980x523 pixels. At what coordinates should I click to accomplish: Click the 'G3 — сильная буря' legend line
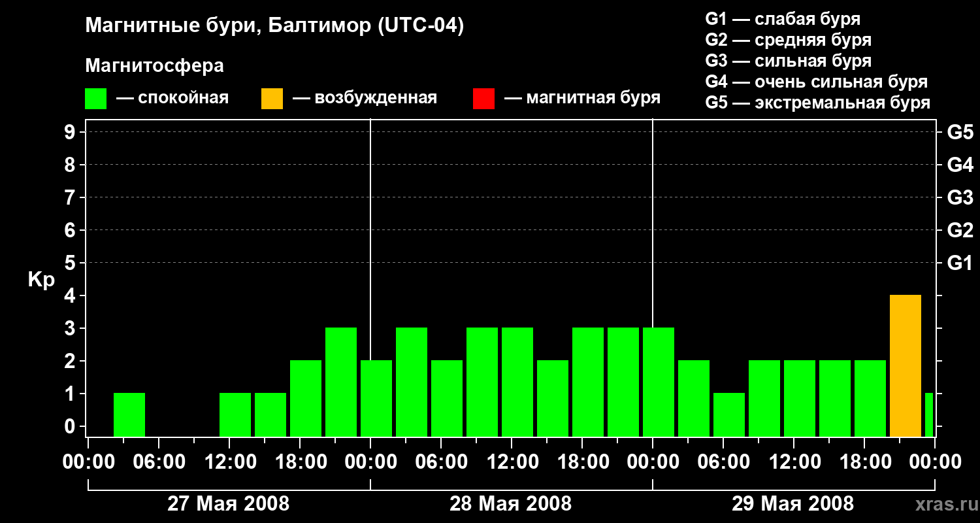click(788, 61)
